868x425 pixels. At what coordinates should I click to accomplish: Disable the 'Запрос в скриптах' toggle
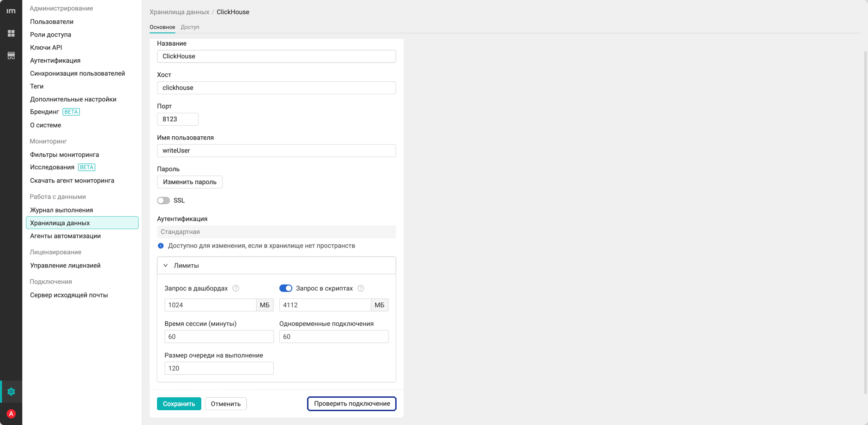click(x=286, y=288)
